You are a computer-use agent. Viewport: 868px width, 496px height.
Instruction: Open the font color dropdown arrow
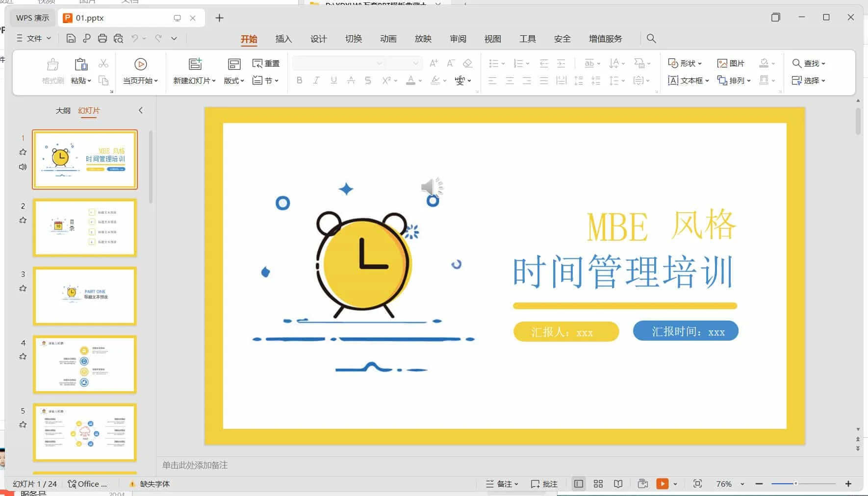(420, 80)
